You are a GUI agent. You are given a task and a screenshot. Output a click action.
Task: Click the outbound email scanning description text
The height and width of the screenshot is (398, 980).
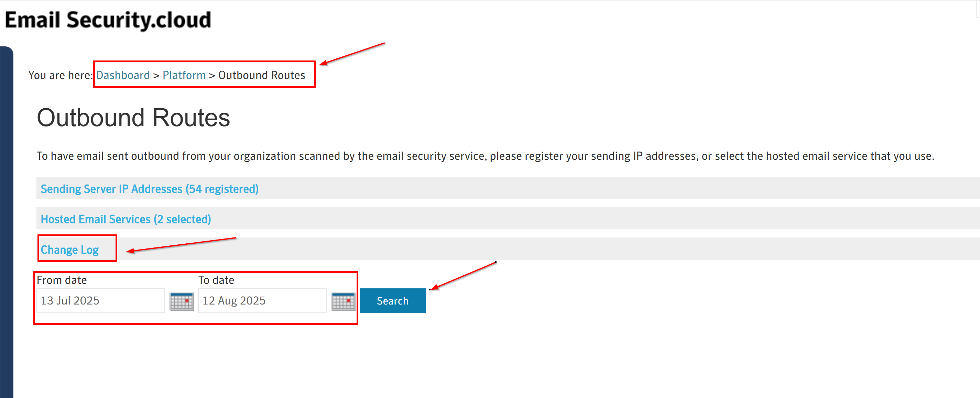[485, 156]
